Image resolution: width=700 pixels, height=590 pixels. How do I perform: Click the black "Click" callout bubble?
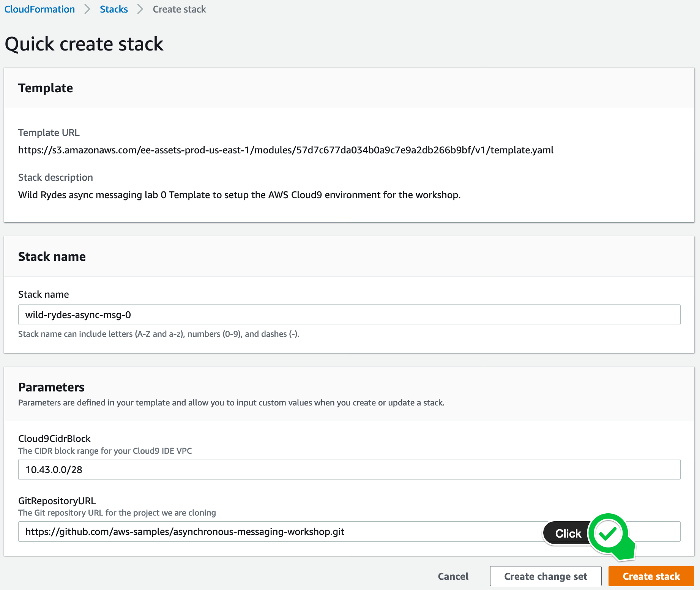[568, 533]
